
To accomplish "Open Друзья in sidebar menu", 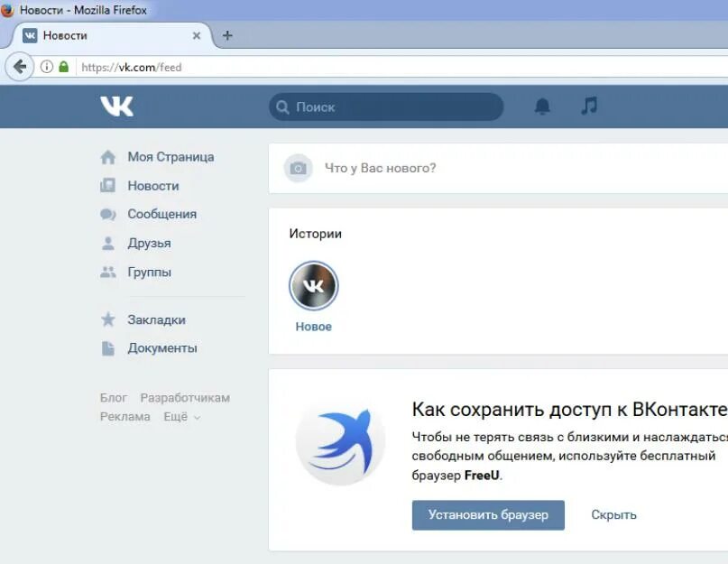I will [149, 243].
